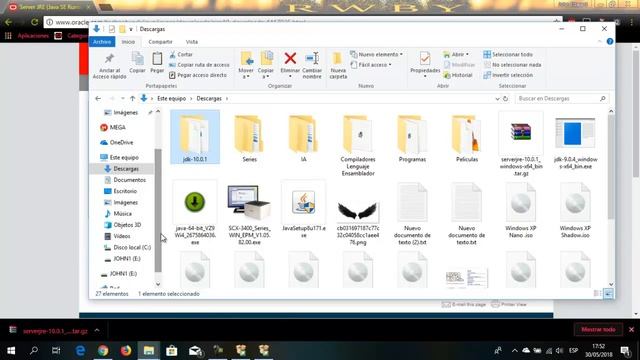Click the Pegar clipboard icon
The image size is (640, 360).
point(157,62)
